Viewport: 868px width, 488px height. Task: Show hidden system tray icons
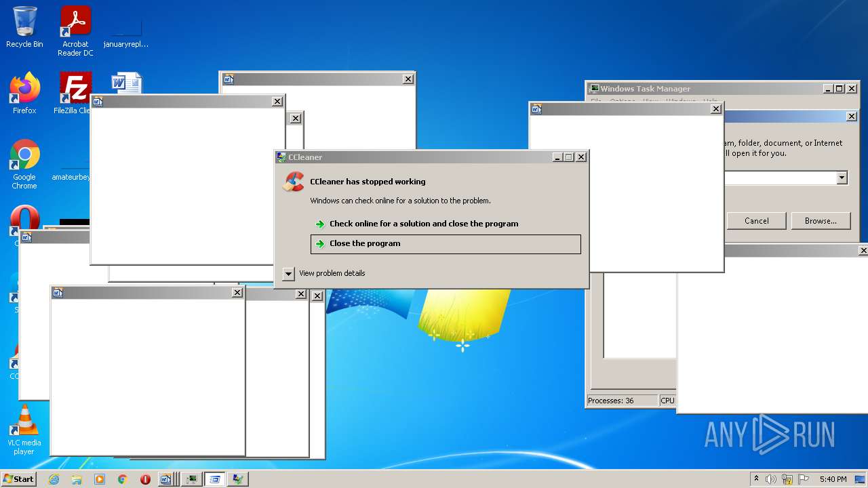[x=756, y=479]
